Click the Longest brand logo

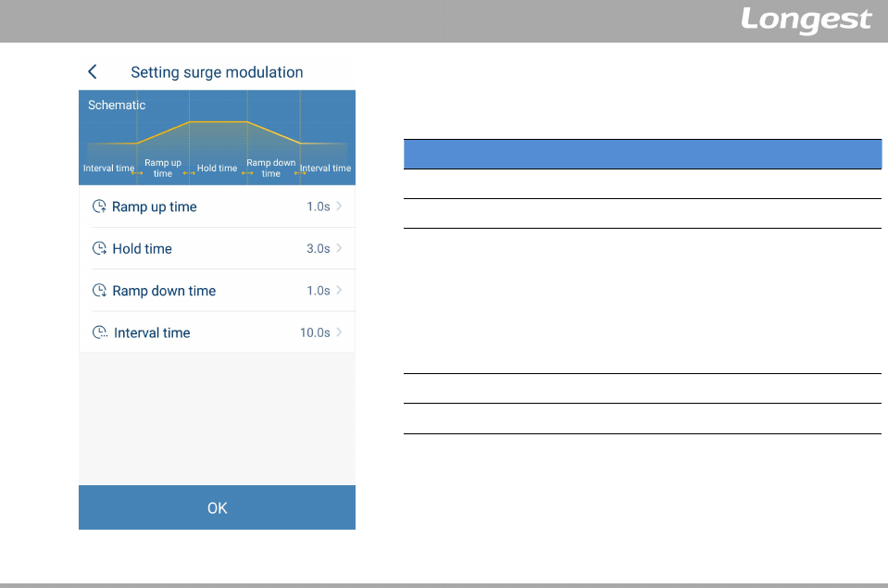[806, 20]
